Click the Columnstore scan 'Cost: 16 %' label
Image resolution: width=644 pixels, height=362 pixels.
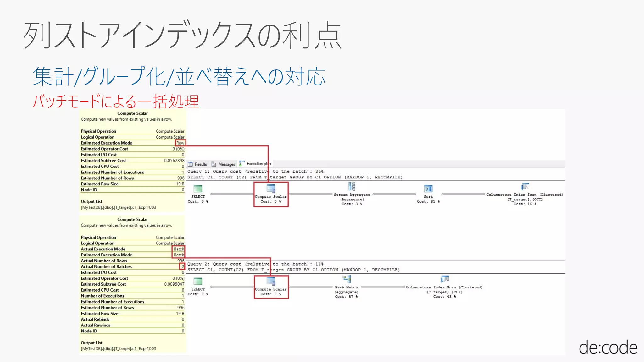[x=525, y=204]
